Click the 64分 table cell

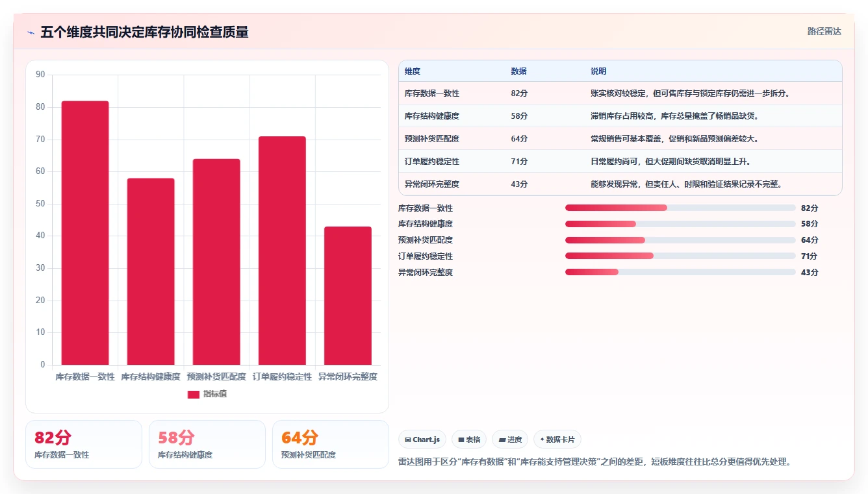519,139
